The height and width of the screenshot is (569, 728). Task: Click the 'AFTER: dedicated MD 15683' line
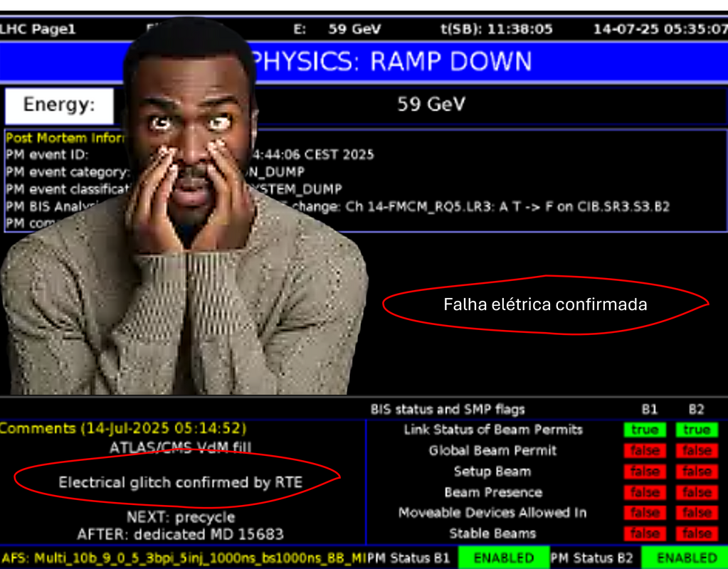(x=180, y=533)
